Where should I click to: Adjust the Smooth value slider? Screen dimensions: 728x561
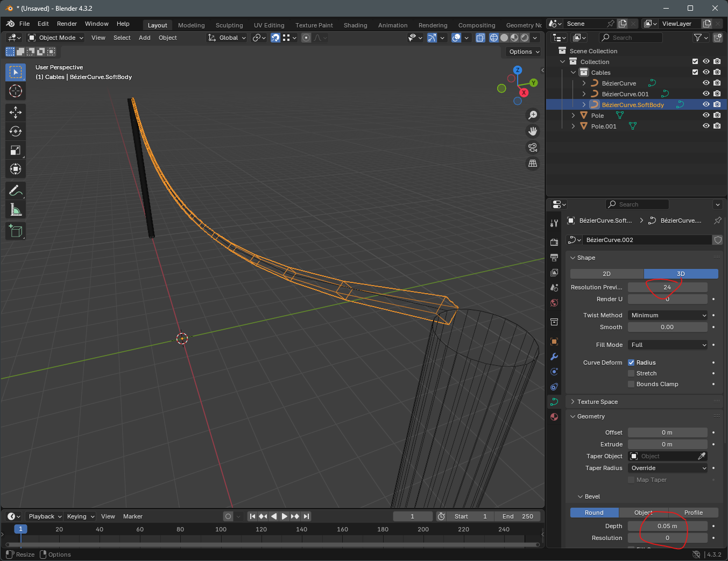(667, 327)
